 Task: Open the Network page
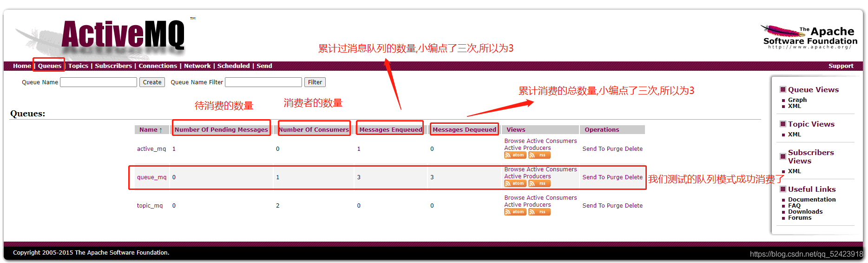(197, 66)
